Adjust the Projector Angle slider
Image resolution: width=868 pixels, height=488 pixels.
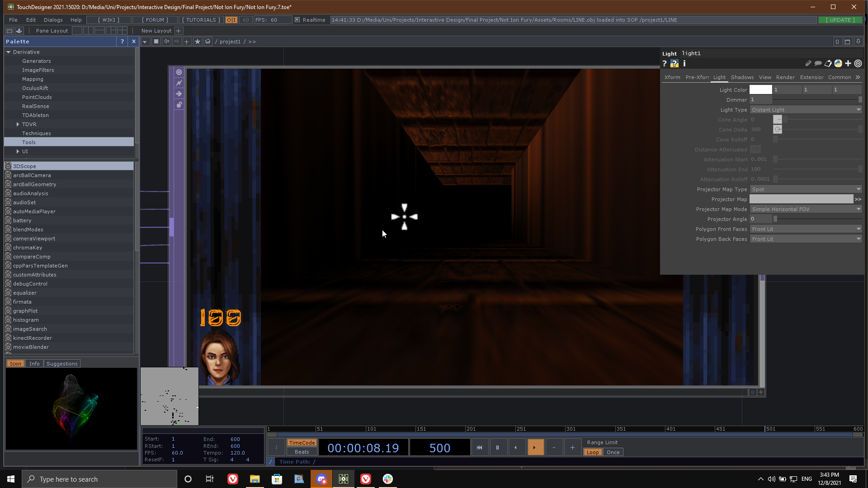817,219
